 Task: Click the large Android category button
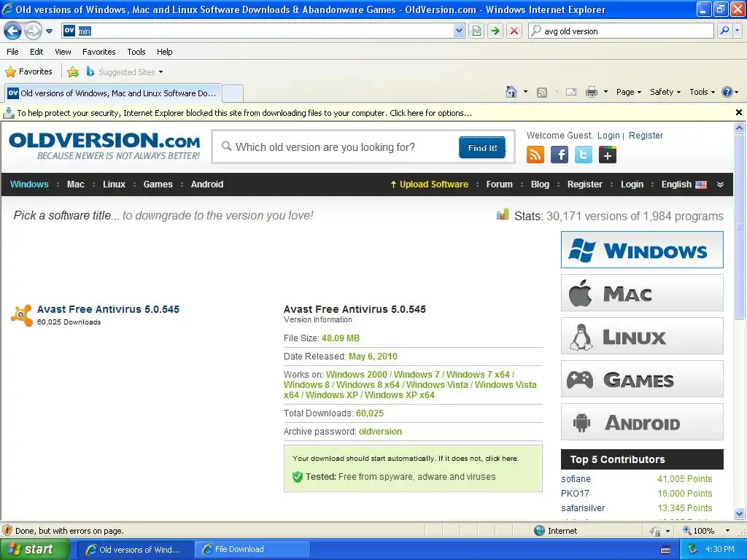tap(642, 422)
